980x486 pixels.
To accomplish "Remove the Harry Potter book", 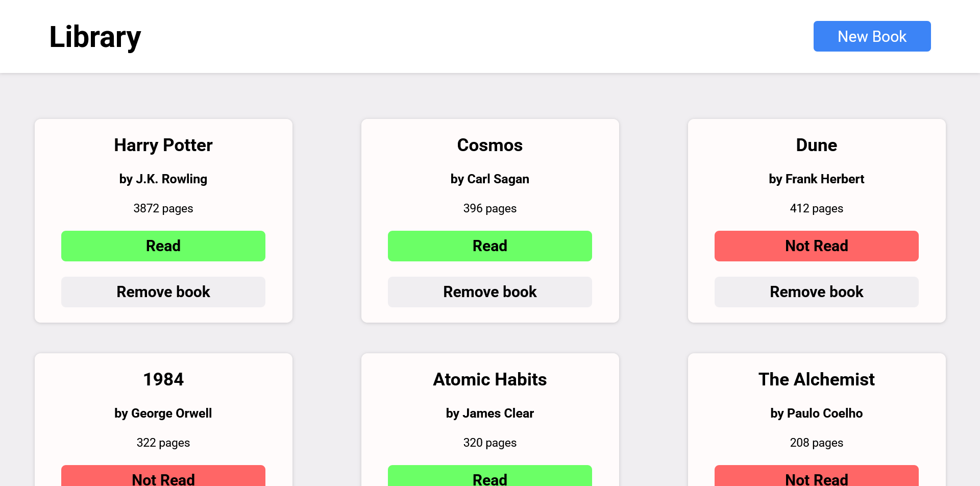I will point(163,292).
